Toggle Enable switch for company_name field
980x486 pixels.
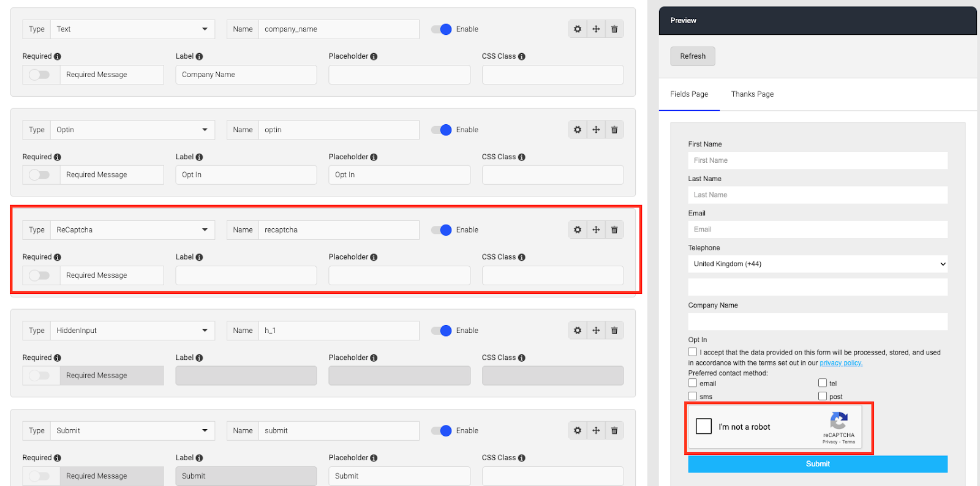[x=441, y=29]
